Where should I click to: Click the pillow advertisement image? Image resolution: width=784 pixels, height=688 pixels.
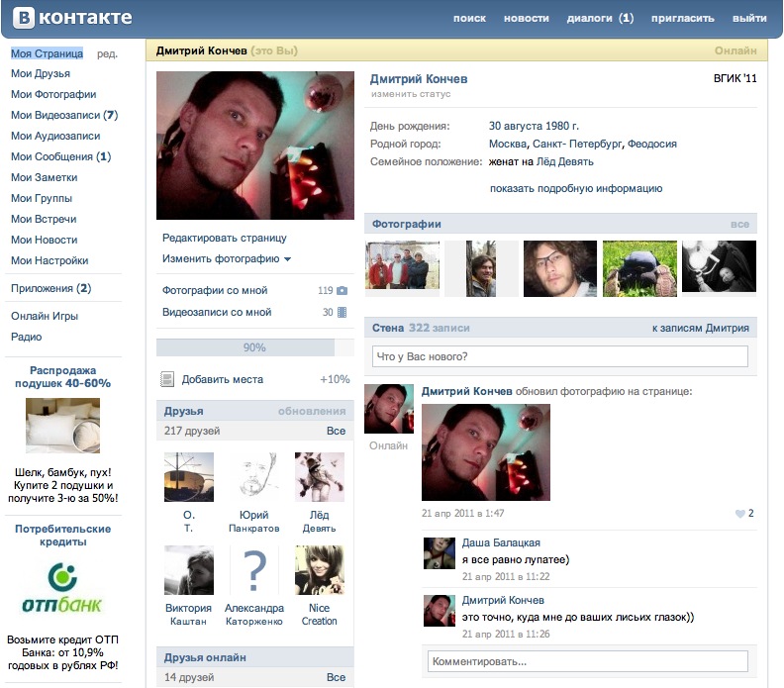[x=62, y=426]
